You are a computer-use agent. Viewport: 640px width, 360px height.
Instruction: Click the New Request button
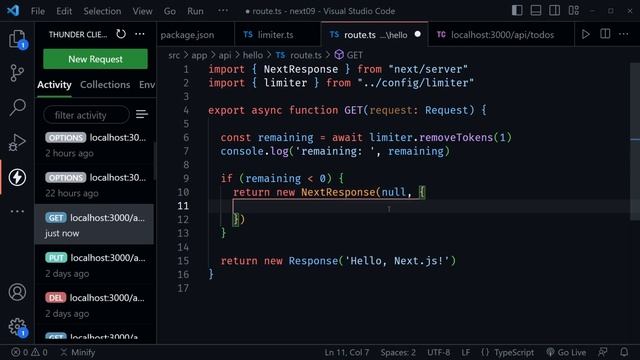96,59
